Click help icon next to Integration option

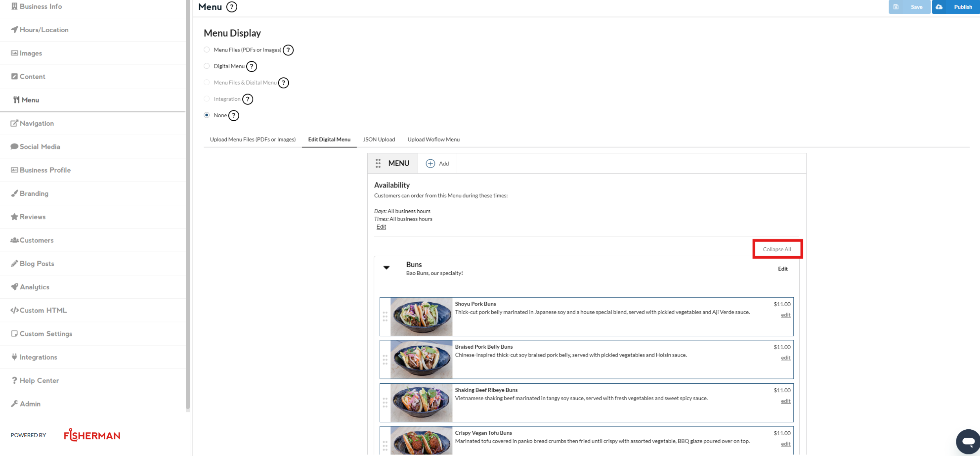tap(247, 99)
